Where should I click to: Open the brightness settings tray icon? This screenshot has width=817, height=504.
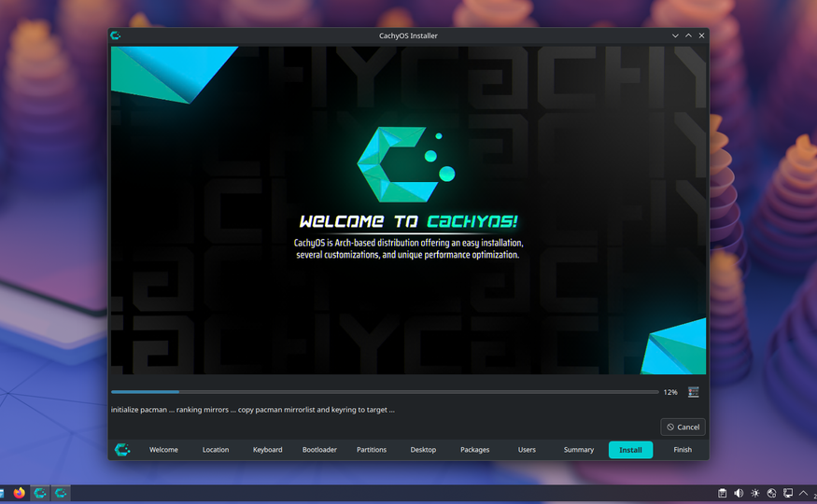[755, 493]
